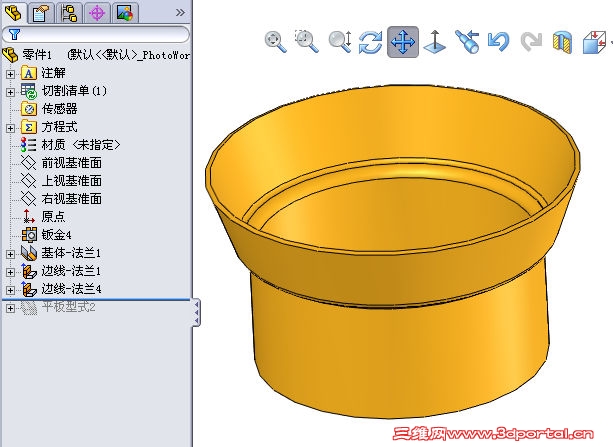Screen dimensions: 613x447
Task: Click the Normal To view icon
Action: pyautogui.click(x=435, y=42)
